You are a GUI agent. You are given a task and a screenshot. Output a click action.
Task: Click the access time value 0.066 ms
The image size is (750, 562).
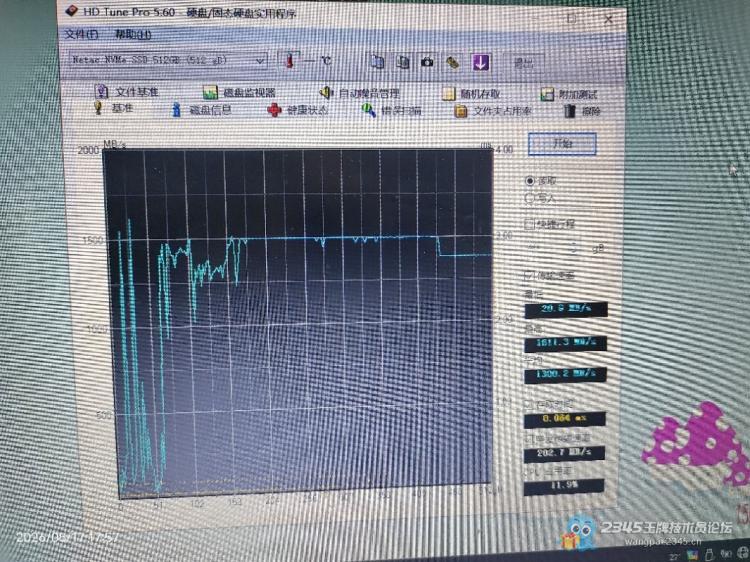coord(564,419)
